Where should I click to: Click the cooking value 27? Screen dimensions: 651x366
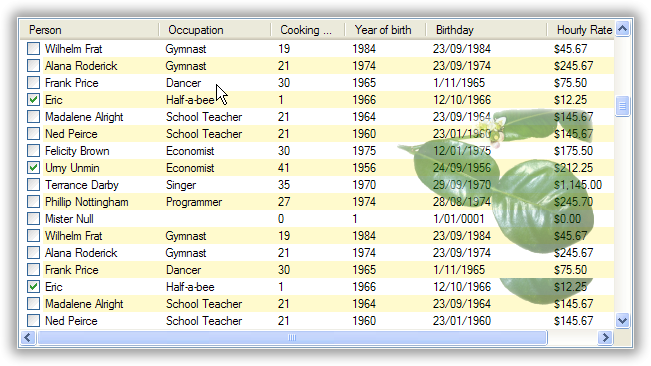(284, 202)
